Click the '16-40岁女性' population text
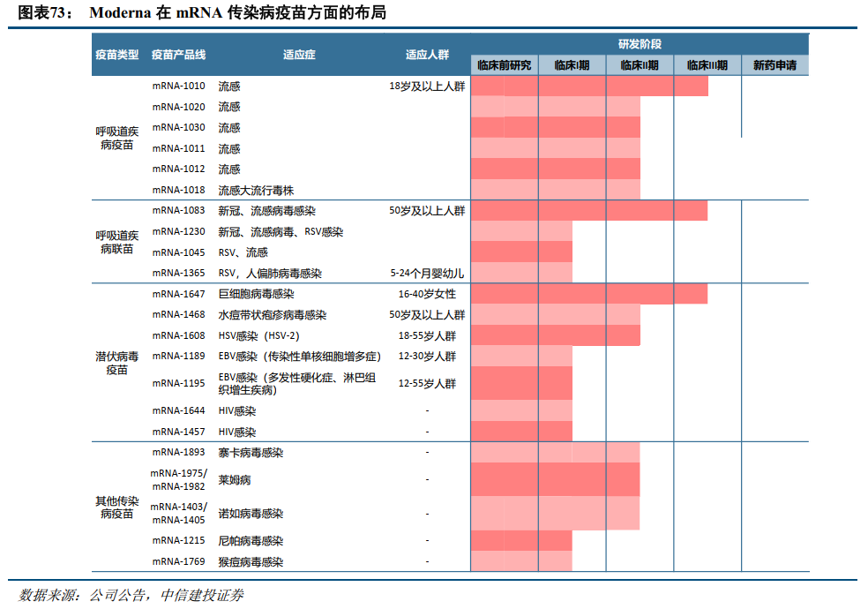The height and width of the screenshot is (609, 868). [x=427, y=294]
